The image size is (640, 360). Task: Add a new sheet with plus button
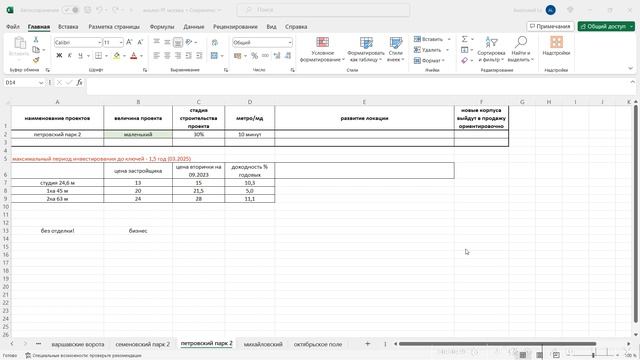(367, 344)
